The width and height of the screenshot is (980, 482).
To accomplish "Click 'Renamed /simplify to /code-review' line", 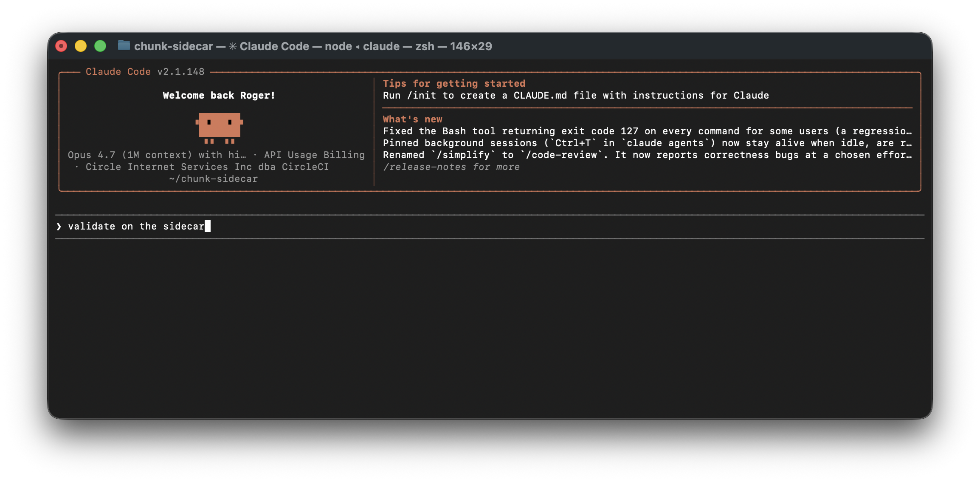I will (x=648, y=155).
